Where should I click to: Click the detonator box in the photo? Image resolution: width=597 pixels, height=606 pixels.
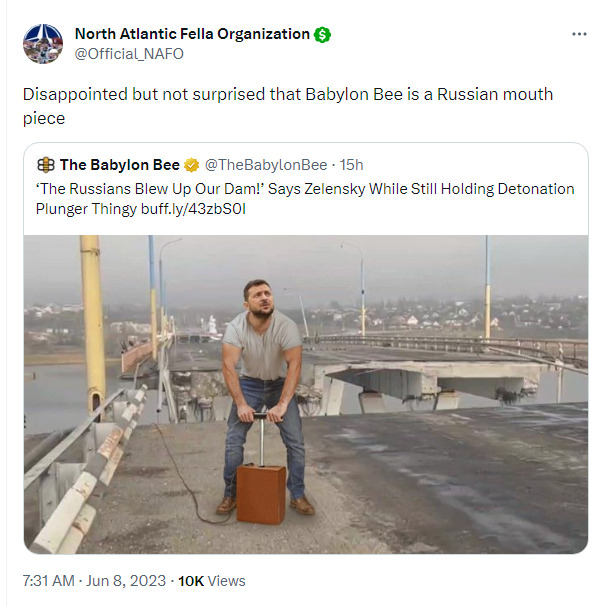click(261, 494)
